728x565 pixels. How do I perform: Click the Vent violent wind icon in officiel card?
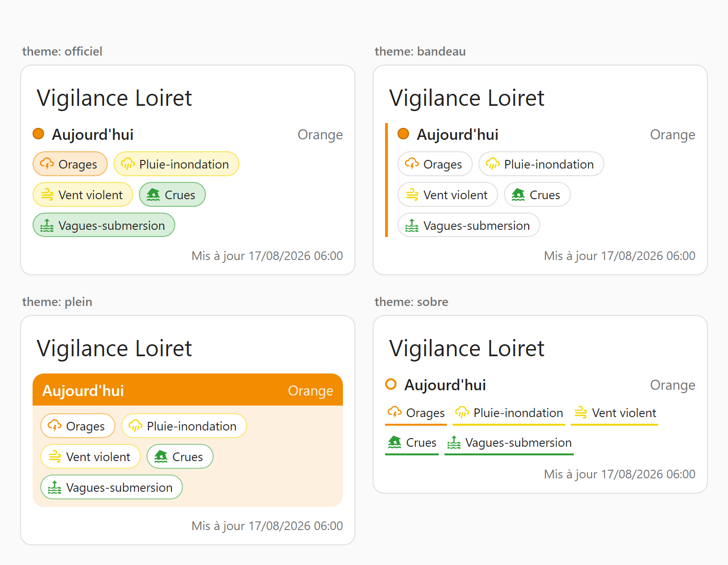pyautogui.click(x=47, y=195)
